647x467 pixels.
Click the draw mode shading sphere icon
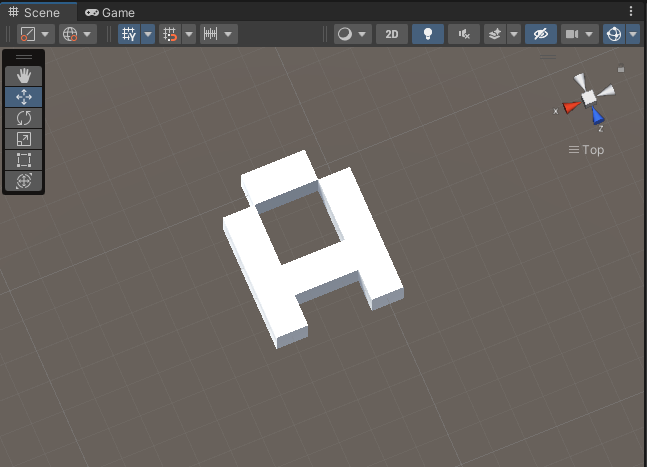[345, 34]
